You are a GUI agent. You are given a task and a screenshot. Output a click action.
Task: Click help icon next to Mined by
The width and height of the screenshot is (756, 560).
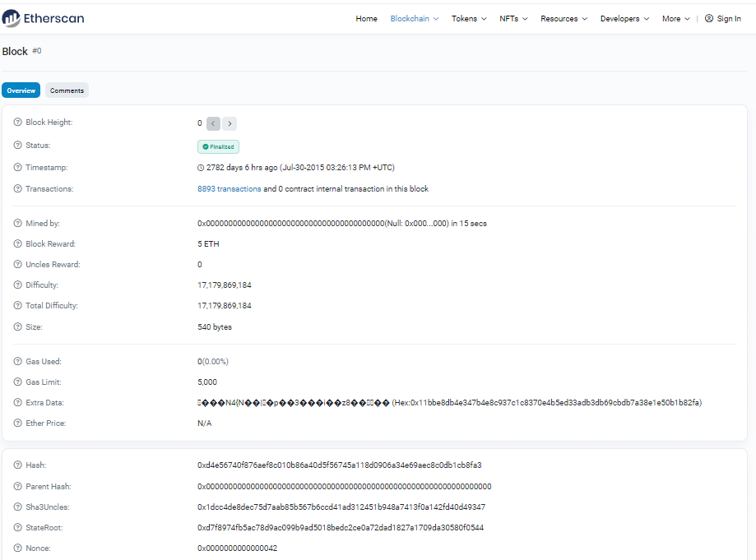(18, 224)
